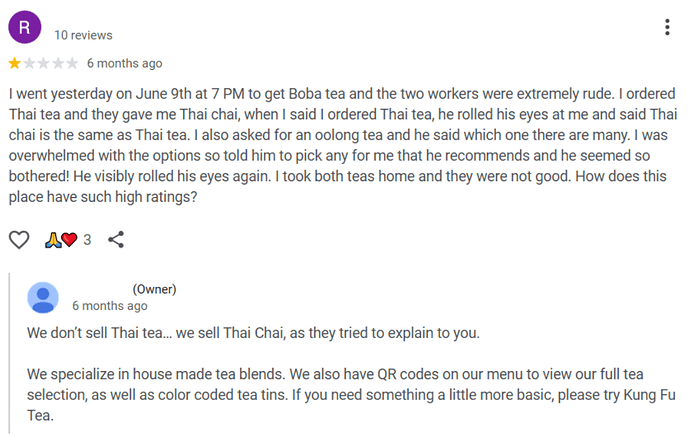The width and height of the screenshot is (690, 438).
Task: Click the owner's blue profile avatar
Action: pos(43,298)
